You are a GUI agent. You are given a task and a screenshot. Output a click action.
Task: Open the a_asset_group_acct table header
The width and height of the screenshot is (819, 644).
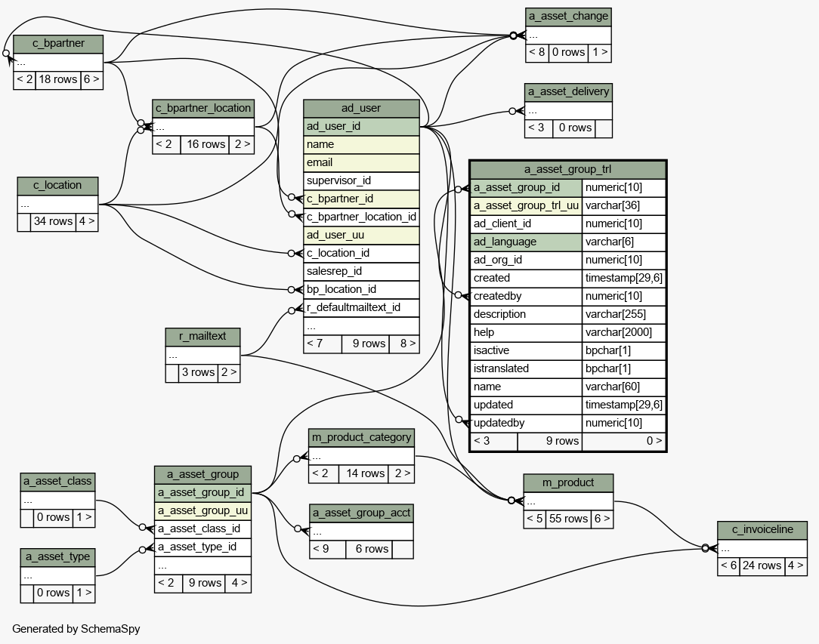tap(361, 513)
